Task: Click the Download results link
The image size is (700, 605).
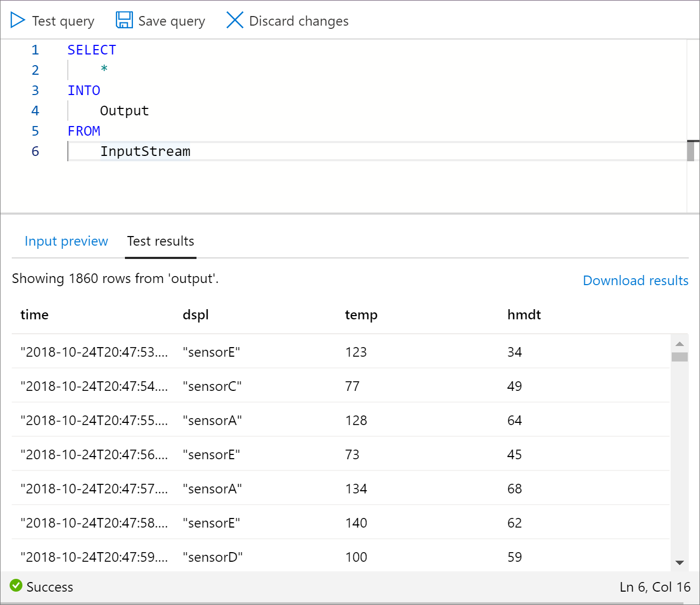Action: [635, 280]
